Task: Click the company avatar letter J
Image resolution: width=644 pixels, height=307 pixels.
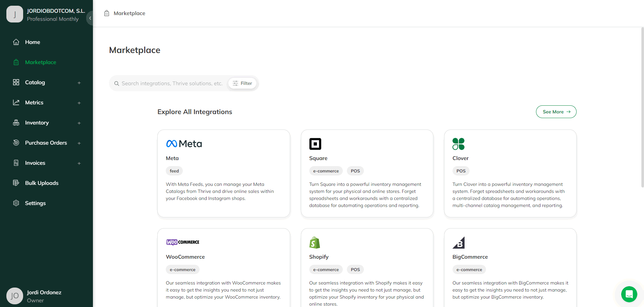Action: pos(15,14)
